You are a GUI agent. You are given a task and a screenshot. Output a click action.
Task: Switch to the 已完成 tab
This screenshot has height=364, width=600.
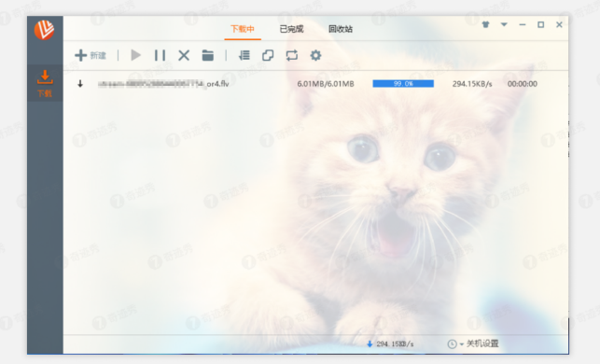291,29
